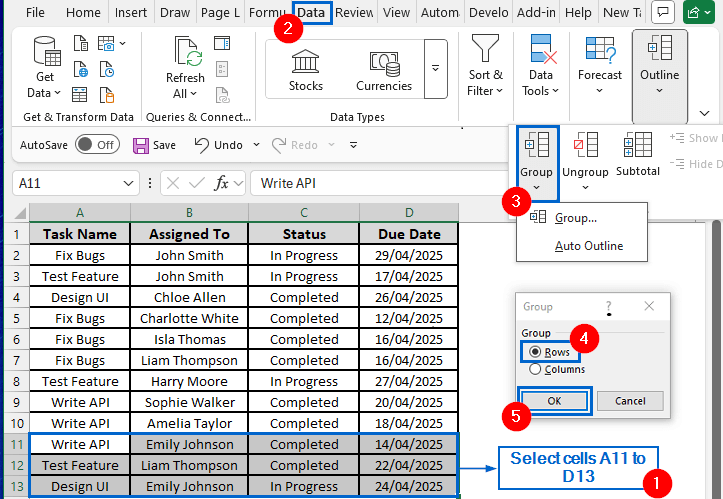
Task: Open the Undo history dropdown arrow
Action: (x=256, y=145)
